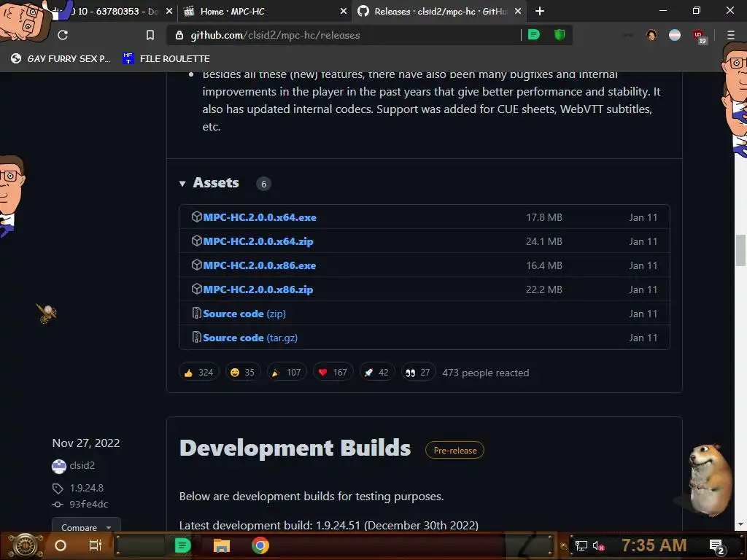The height and width of the screenshot is (560, 747).
Task: Click file icon beside Source code (tar.gz)
Action: click(196, 337)
